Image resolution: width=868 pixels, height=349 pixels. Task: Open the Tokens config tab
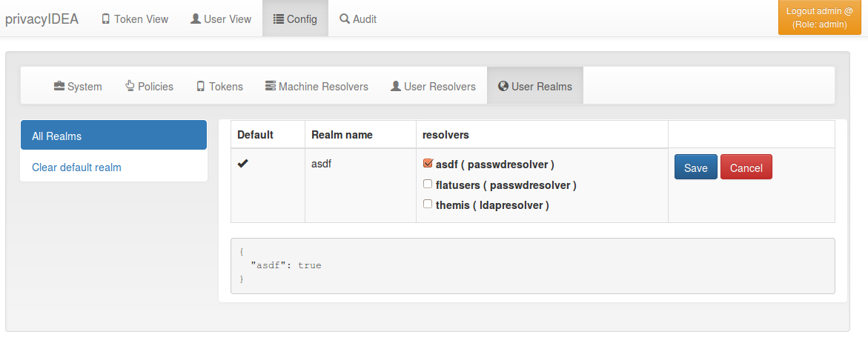[x=219, y=86]
